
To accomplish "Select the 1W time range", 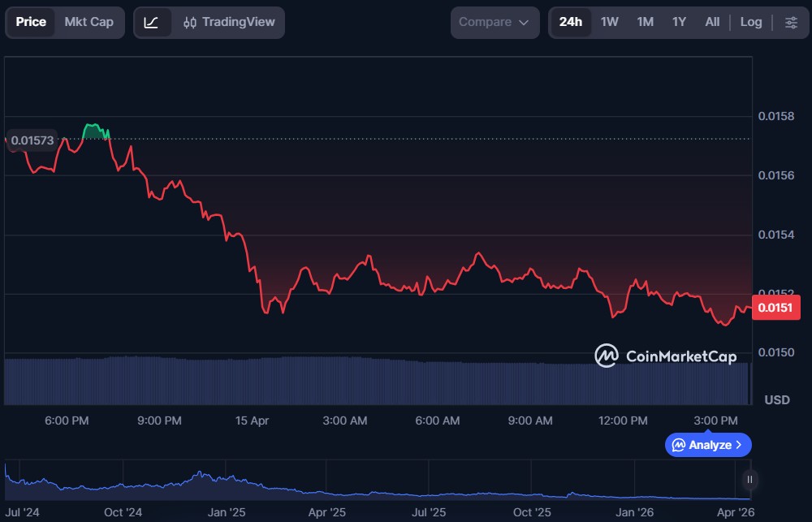I will point(609,22).
